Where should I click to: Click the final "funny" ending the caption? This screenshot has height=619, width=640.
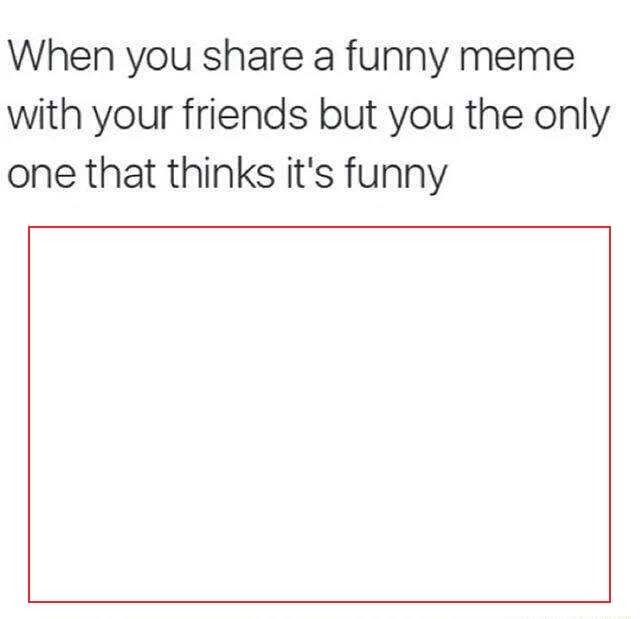[396, 175]
